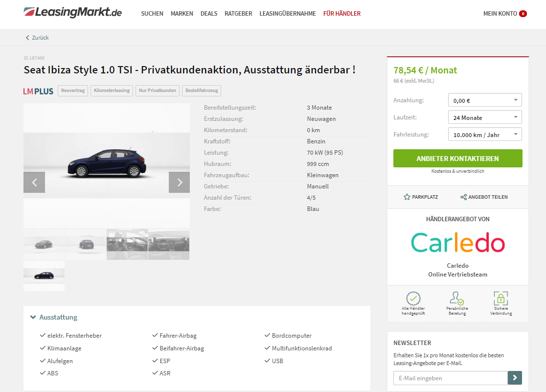Open the Für Händler page
Image resolution: width=546 pixels, height=392 pixels.
(342, 14)
